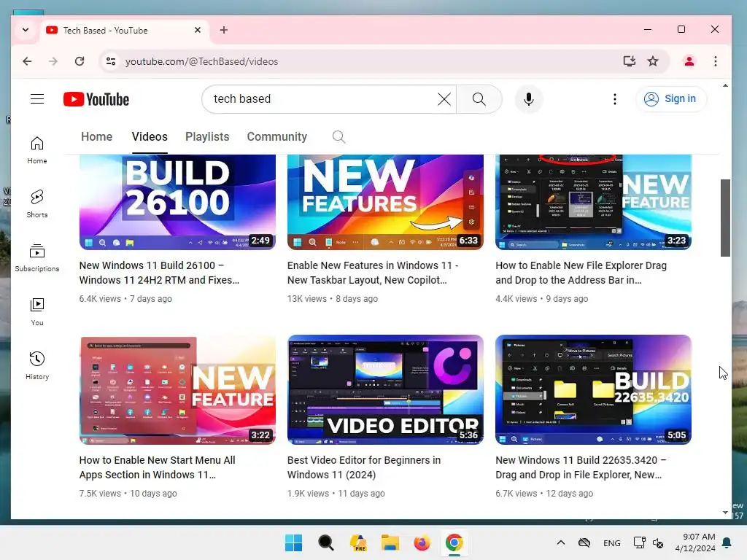Viewport: 747px width, 560px height.
Task: Close the Tech Based - YouTube tab
Action: 198,30
